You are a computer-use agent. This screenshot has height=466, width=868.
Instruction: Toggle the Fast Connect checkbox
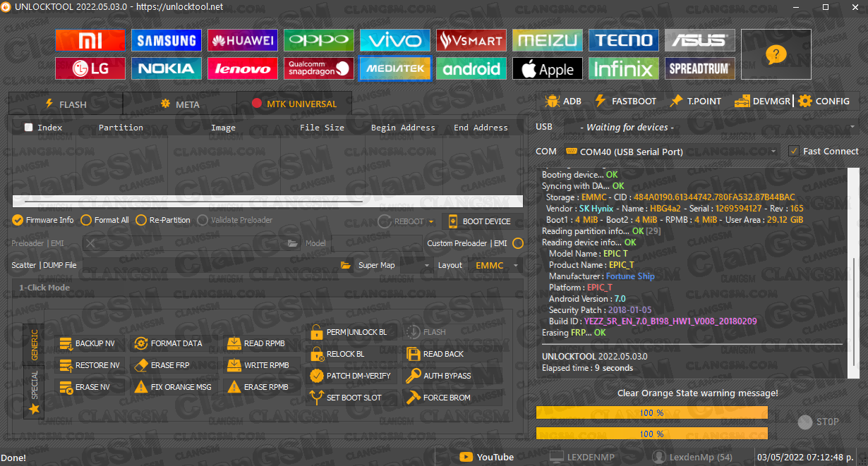[x=794, y=151]
